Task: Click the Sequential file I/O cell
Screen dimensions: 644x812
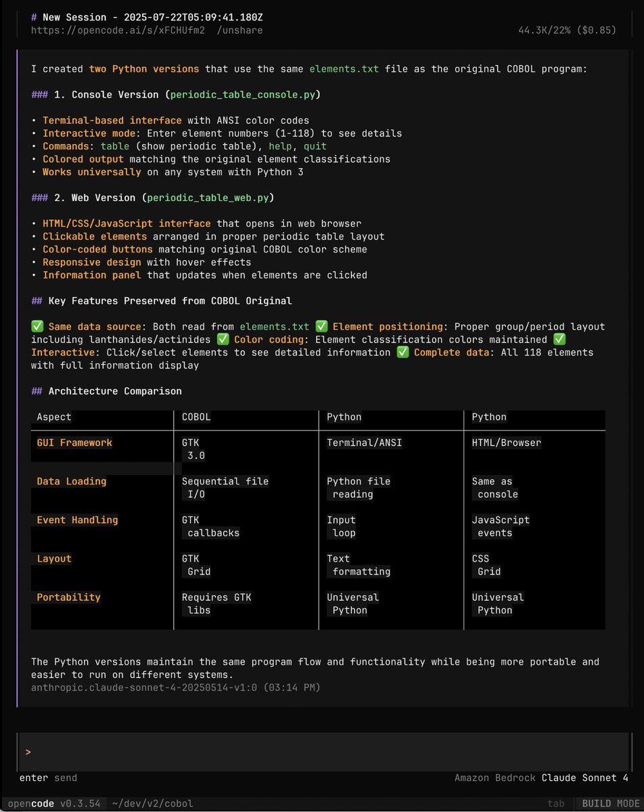Action: click(225, 488)
